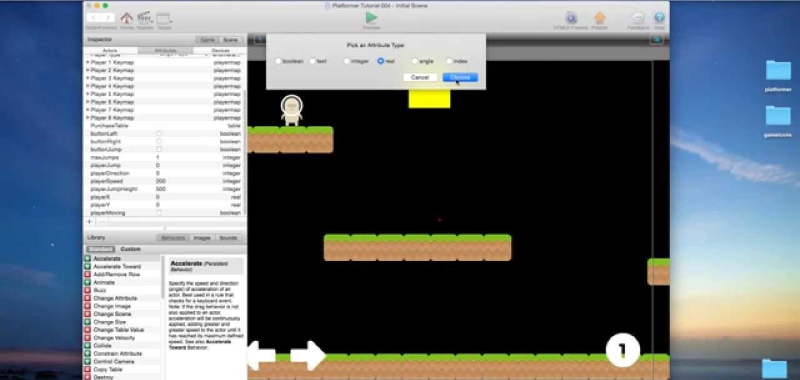The width and height of the screenshot is (800, 380).
Task: Click the Cancel button in dialog
Action: click(420, 78)
